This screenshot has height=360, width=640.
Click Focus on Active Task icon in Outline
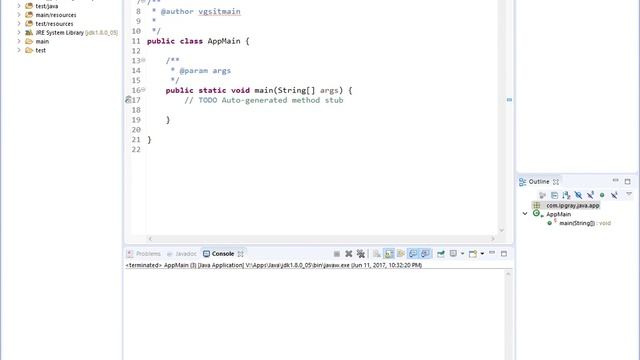tap(542, 195)
